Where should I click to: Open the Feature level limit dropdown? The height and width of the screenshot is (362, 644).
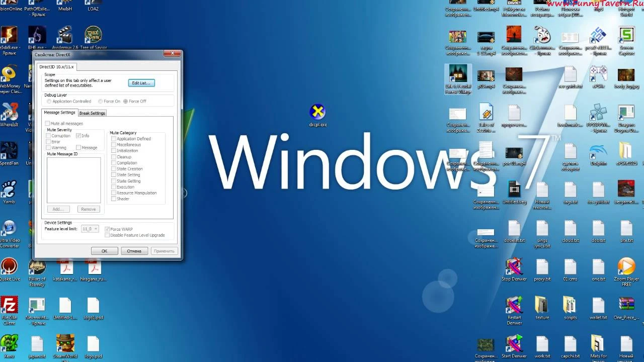pos(90,229)
